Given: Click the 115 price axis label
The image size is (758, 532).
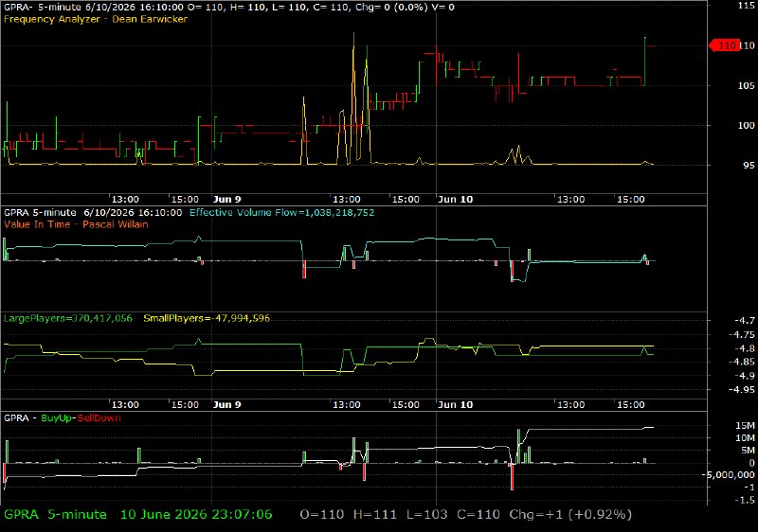Looking at the screenshot, I should pyautogui.click(x=747, y=6).
